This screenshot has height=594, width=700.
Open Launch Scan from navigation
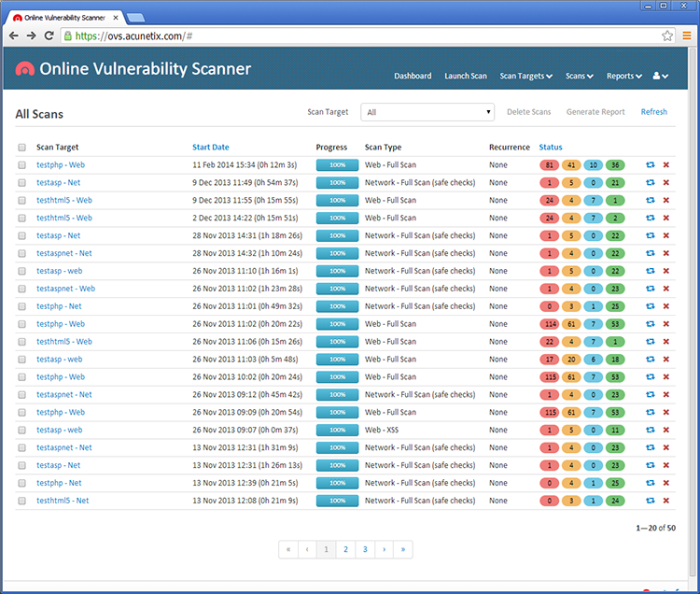[x=466, y=76]
